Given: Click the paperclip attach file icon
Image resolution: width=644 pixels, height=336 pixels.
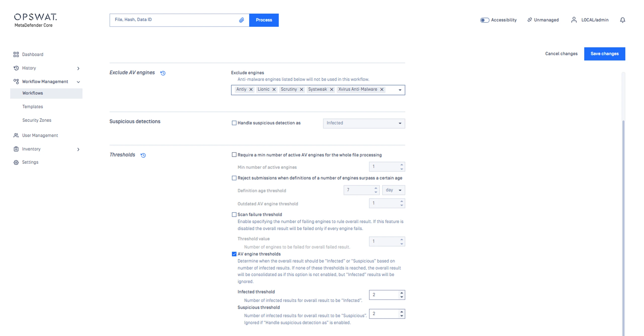Looking at the screenshot, I should pos(241,20).
